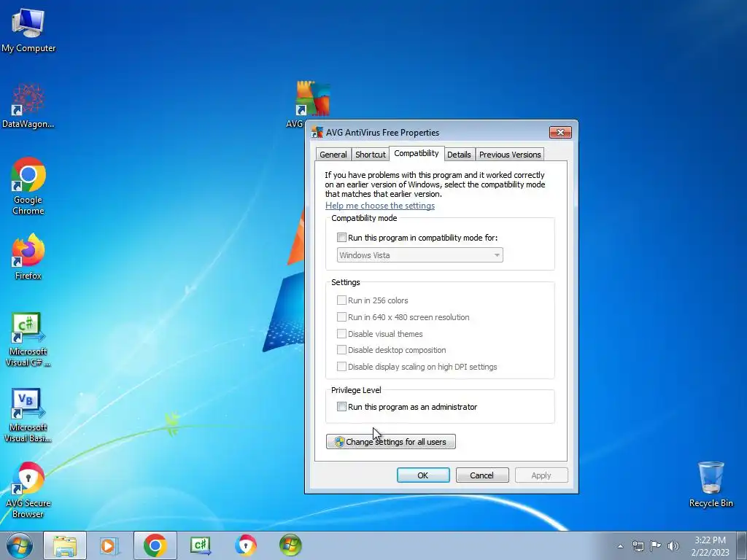747x560 pixels.
Task: Open Windows Explorer from the taskbar
Action: 65,545
